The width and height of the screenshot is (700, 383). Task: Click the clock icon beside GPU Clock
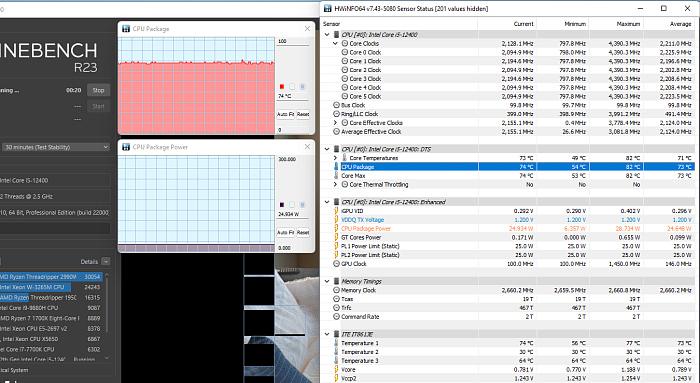(336, 264)
